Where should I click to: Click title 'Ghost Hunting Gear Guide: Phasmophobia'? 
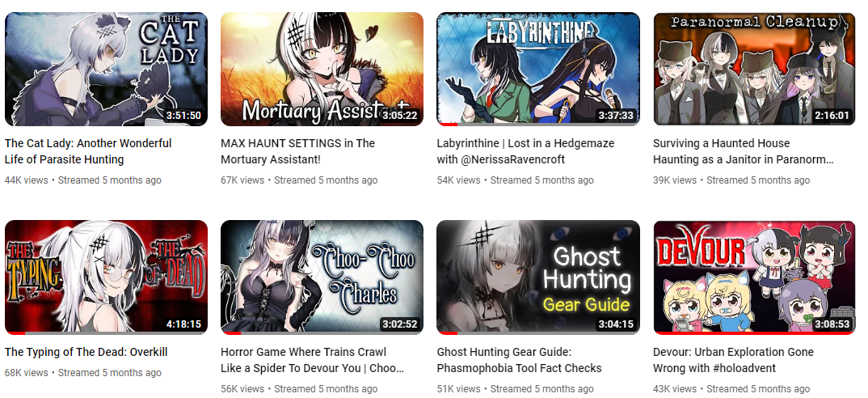point(519,360)
